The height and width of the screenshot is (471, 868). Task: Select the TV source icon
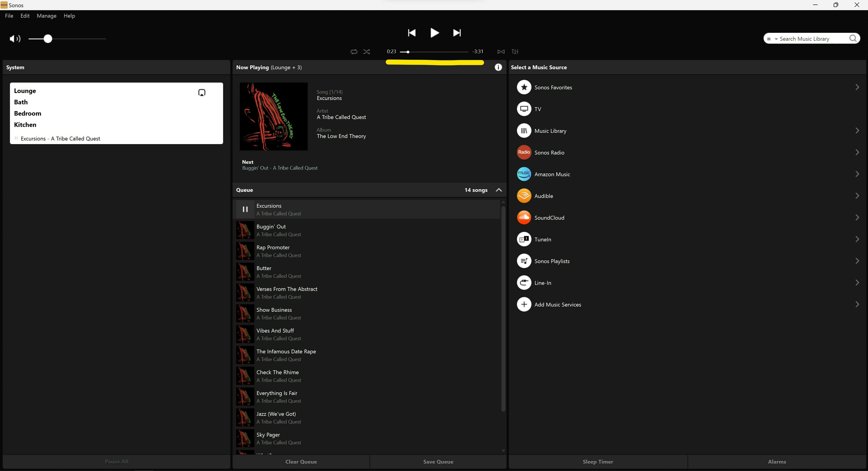524,109
